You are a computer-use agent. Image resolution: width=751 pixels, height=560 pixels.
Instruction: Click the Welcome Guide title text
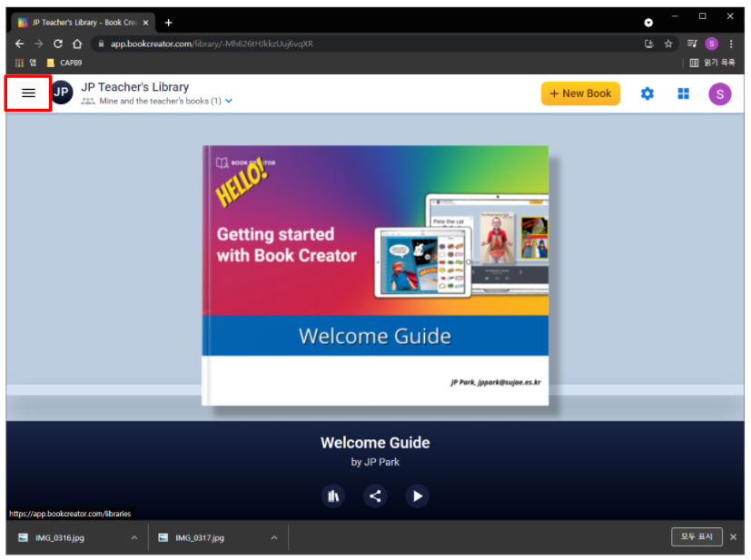pos(375,443)
